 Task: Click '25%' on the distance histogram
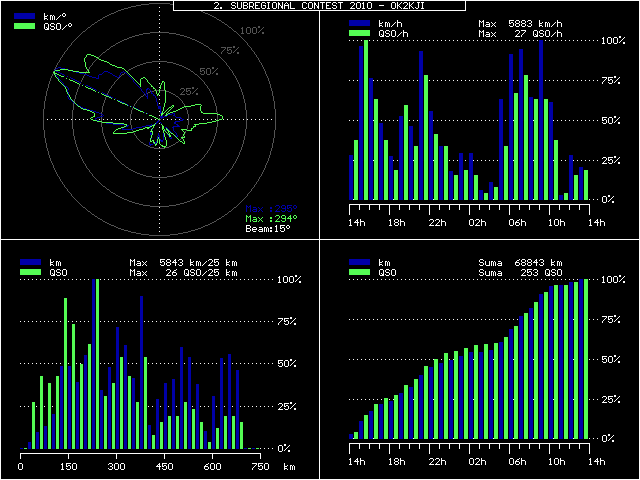tap(287, 406)
